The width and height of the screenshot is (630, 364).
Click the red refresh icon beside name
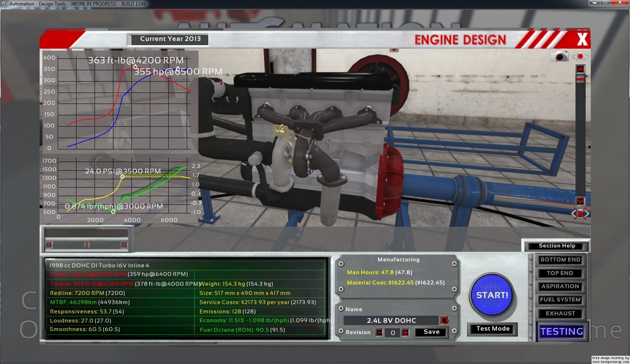pos(444,320)
